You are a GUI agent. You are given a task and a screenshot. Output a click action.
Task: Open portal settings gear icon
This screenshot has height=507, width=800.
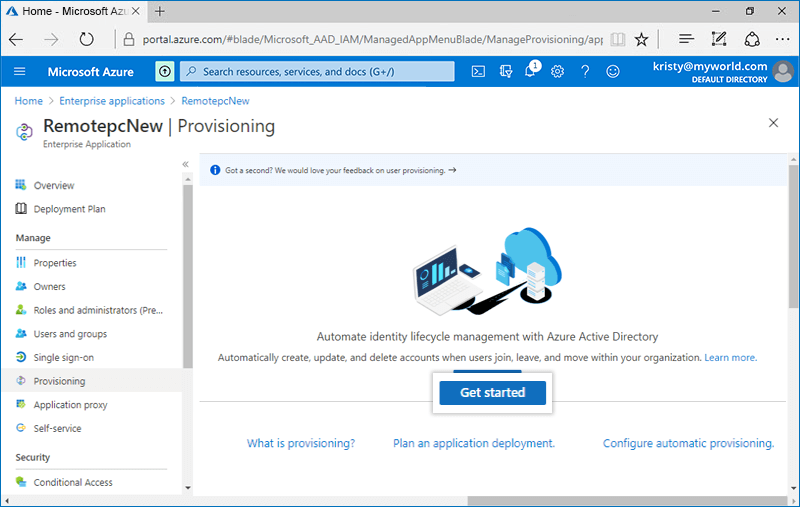557,72
